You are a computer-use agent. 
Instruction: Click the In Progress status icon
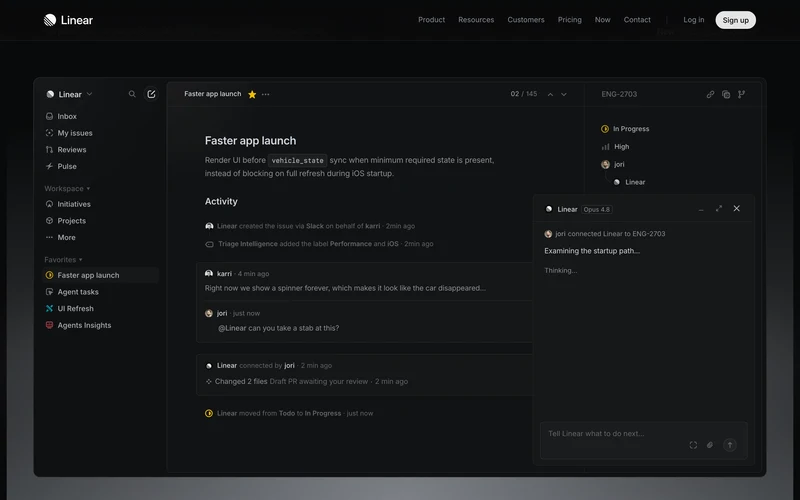605,129
